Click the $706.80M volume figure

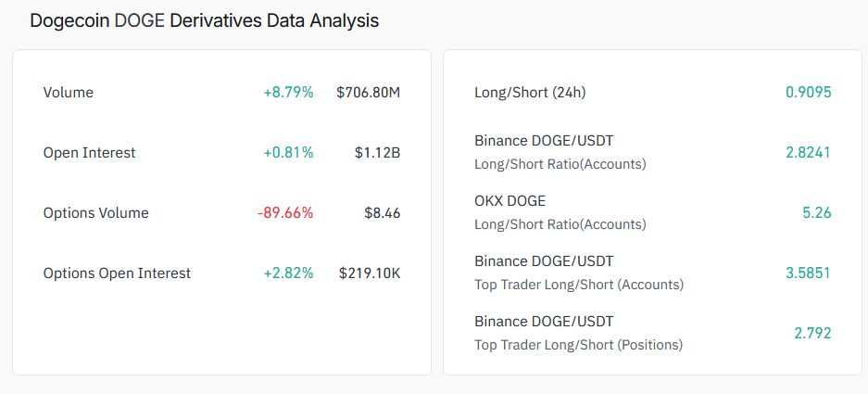(368, 93)
